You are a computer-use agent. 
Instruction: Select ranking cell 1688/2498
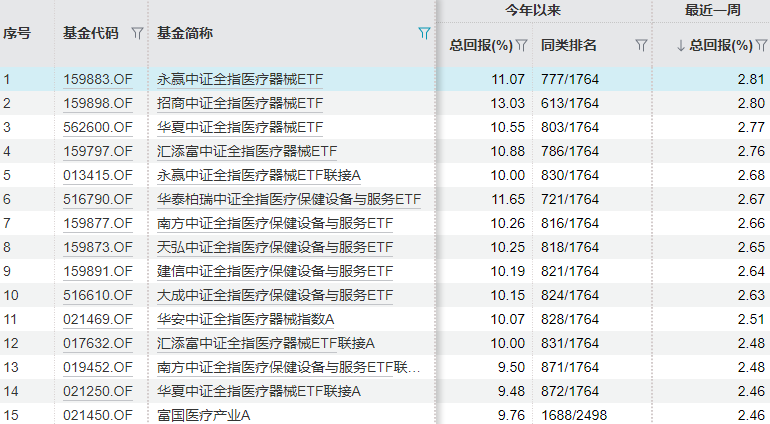point(574,415)
